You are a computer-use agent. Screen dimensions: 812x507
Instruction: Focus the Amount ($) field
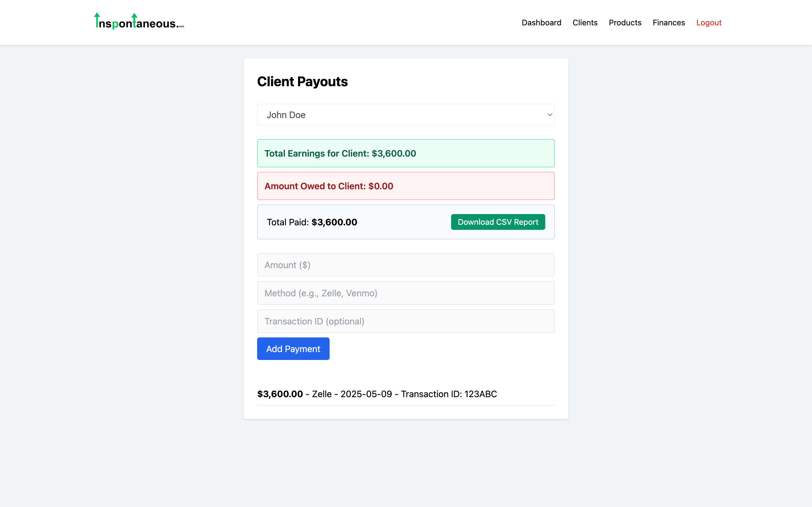coord(405,265)
